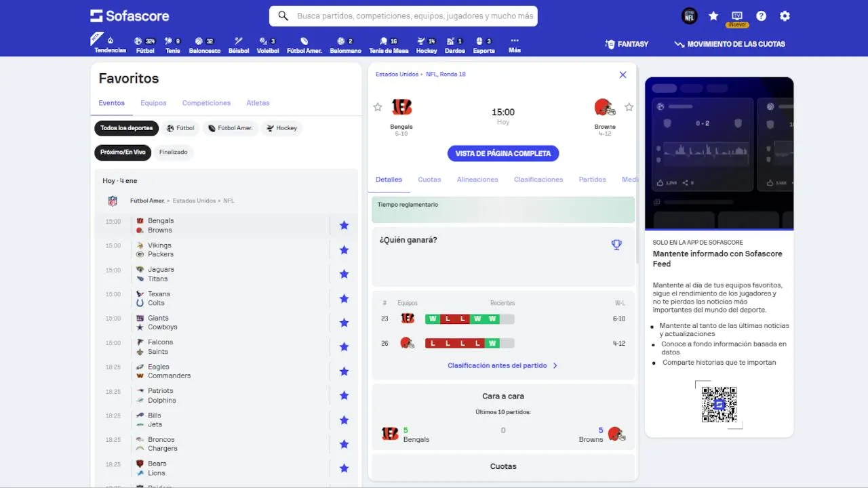The height and width of the screenshot is (488, 868).
Task: Favorite the Browns team star
Action: pos(629,107)
